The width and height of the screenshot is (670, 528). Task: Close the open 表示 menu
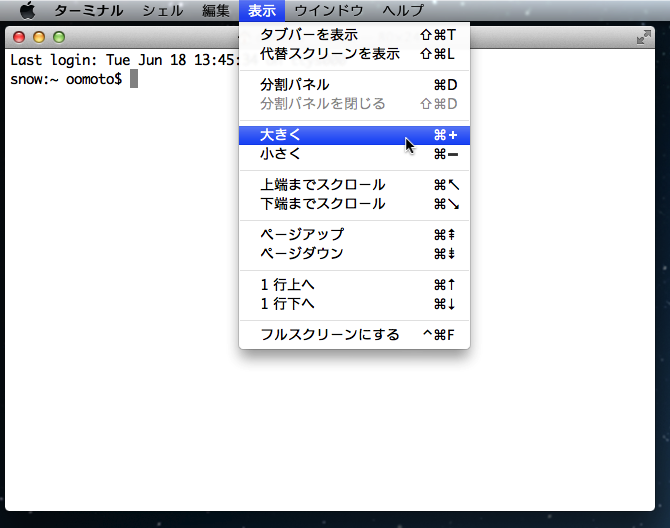262,10
